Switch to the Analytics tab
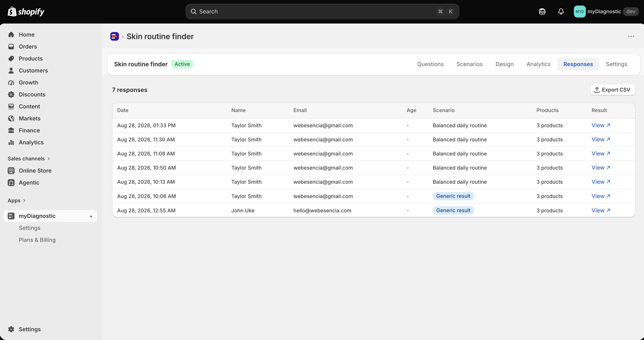 (539, 64)
